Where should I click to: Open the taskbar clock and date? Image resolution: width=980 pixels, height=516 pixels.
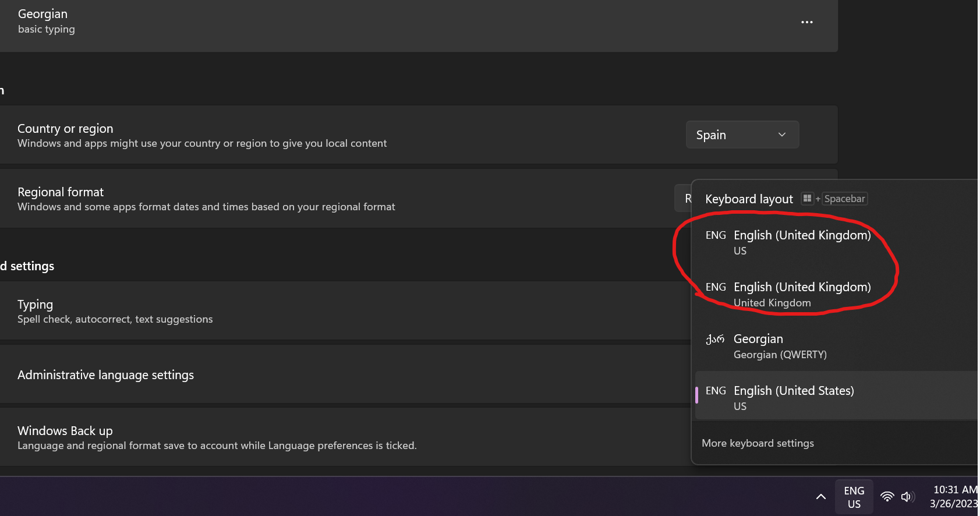[954, 497]
